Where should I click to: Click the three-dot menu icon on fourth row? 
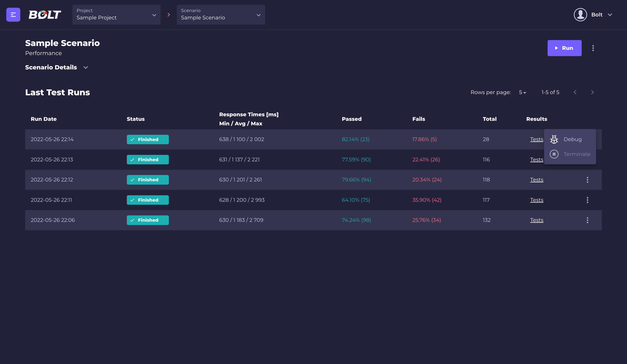tap(587, 200)
